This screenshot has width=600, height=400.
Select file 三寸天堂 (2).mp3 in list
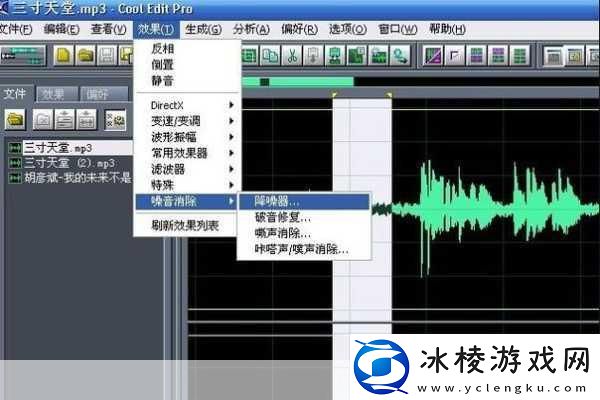(69, 163)
